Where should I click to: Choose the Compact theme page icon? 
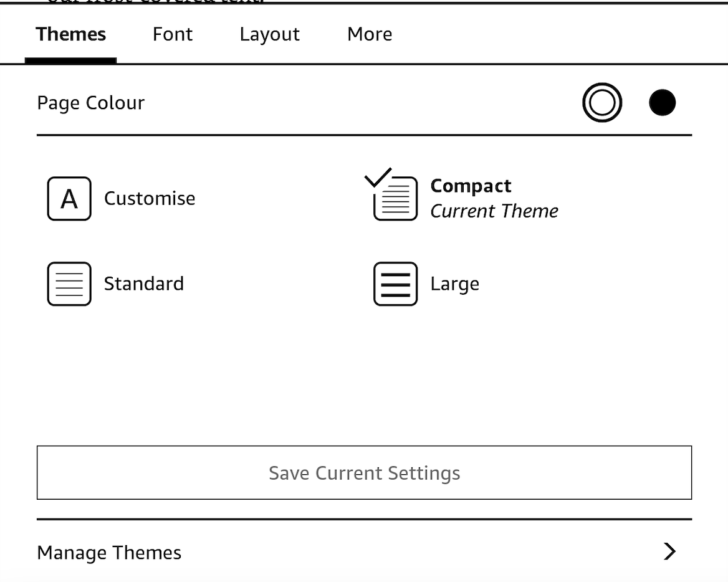coord(396,199)
